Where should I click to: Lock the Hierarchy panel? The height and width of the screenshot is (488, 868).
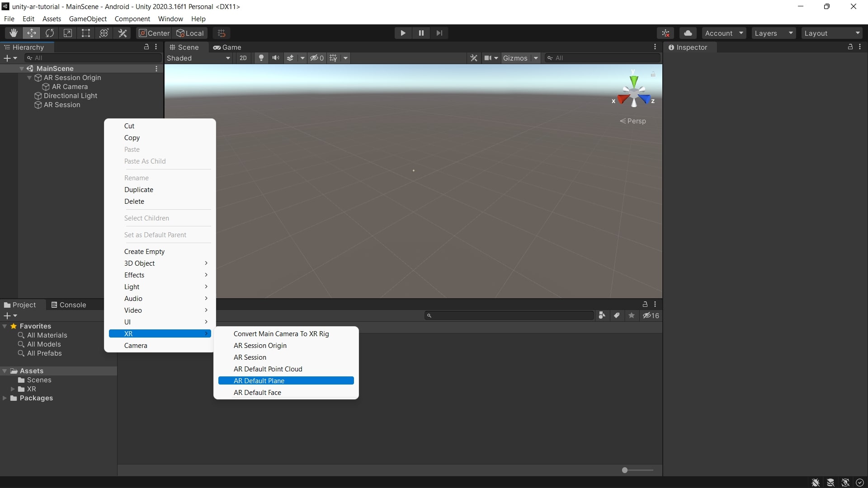[146, 47]
